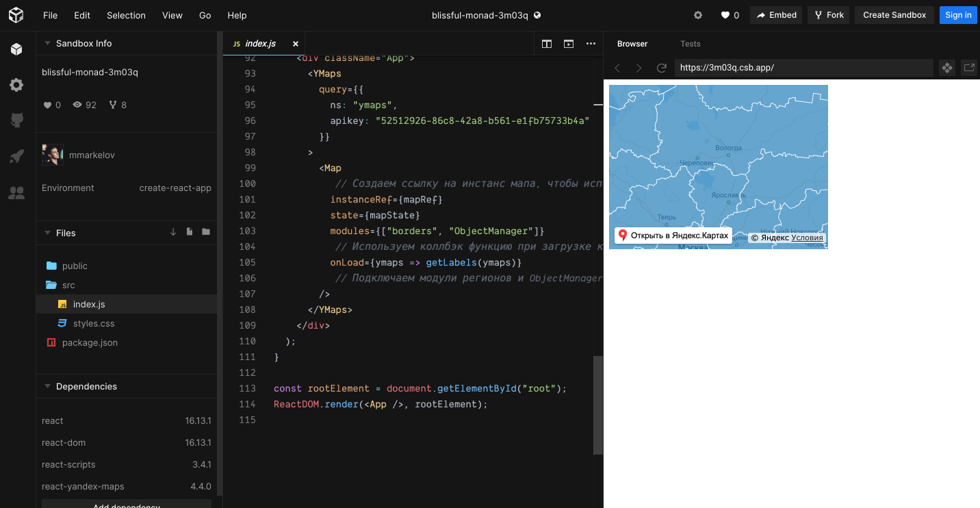Collapse the Sandbox Info section

[x=47, y=42]
